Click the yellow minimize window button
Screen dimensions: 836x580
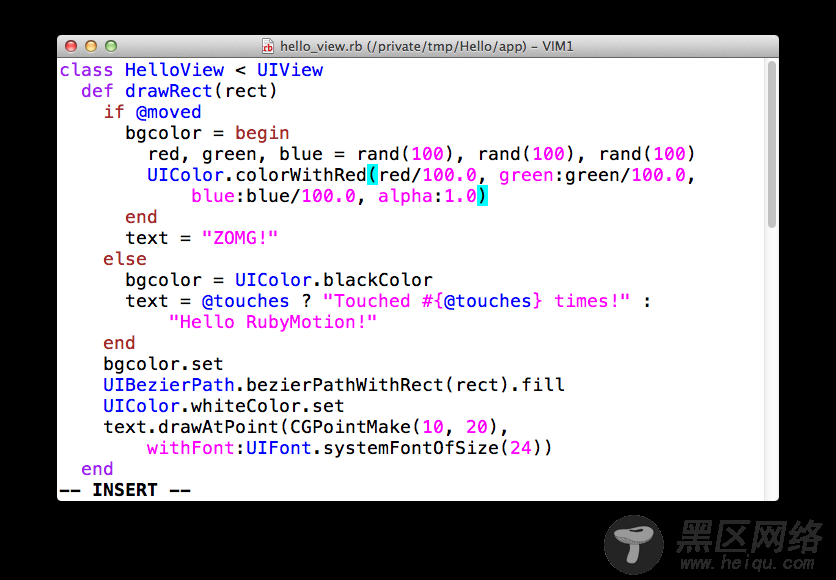[x=91, y=46]
